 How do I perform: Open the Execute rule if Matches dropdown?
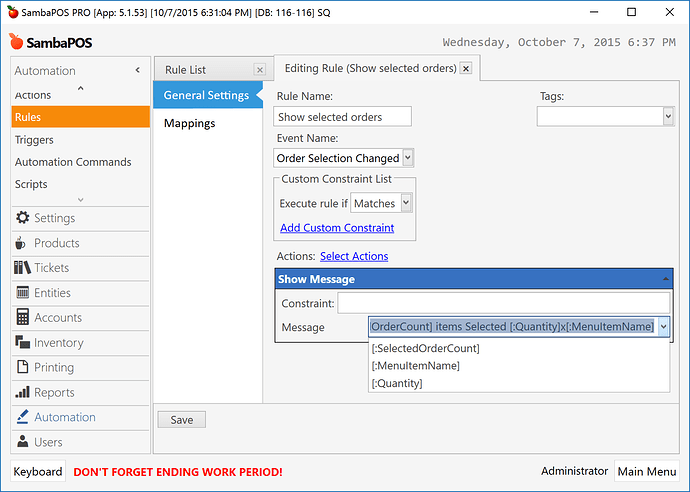406,203
